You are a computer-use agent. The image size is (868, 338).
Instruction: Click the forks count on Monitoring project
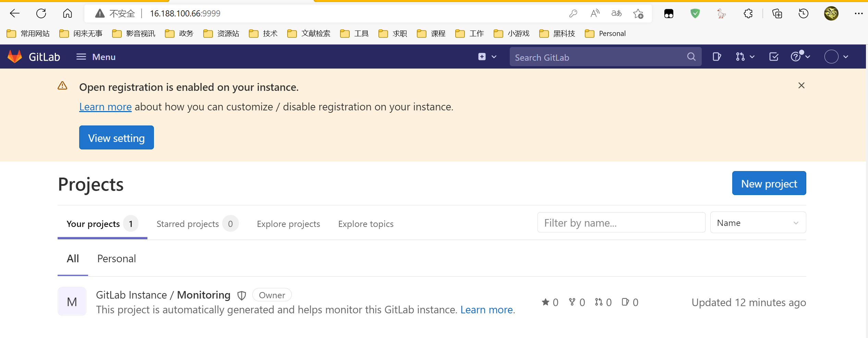(x=577, y=302)
